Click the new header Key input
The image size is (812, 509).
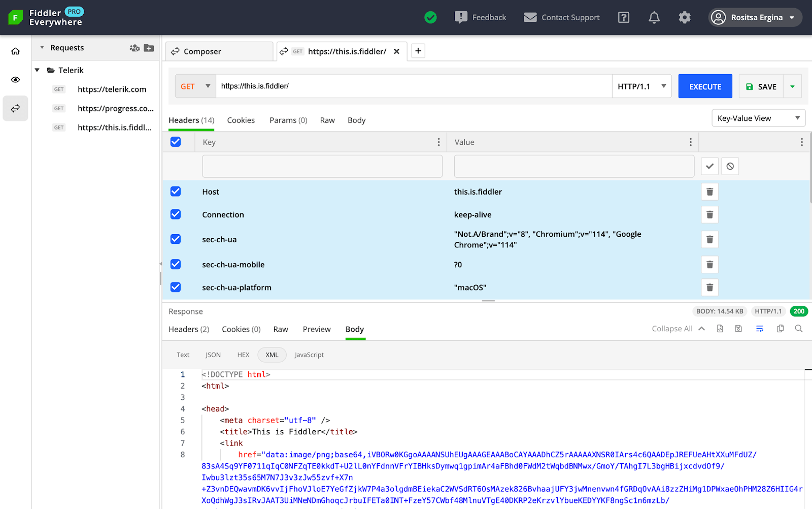click(x=322, y=166)
